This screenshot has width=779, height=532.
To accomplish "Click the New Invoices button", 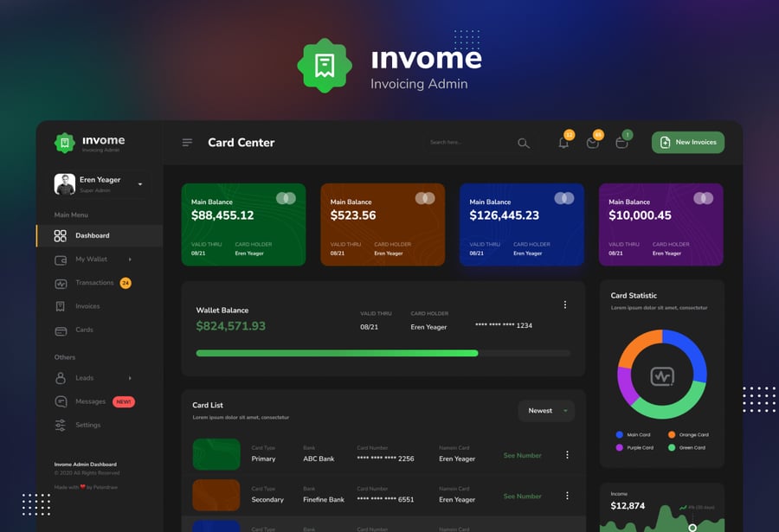I will (x=687, y=143).
